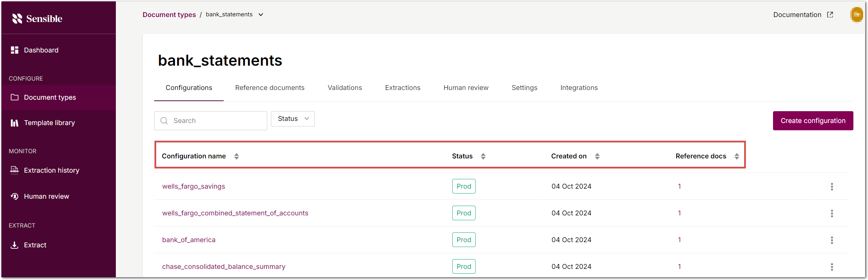This screenshot has height=280, width=868.
Task: Click the Template library books icon
Action: coord(15,123)
